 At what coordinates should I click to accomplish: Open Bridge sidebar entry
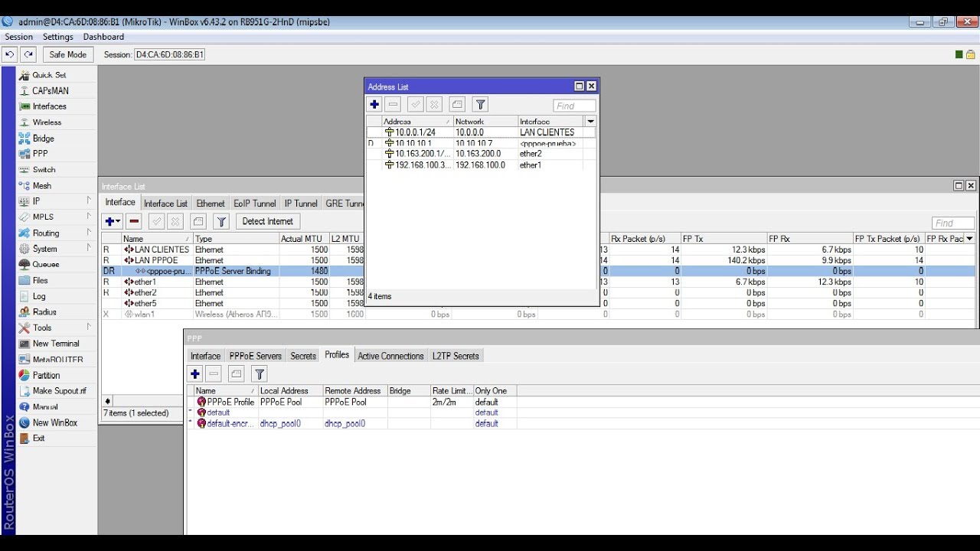pyautogui.click(x=43, y=139)
